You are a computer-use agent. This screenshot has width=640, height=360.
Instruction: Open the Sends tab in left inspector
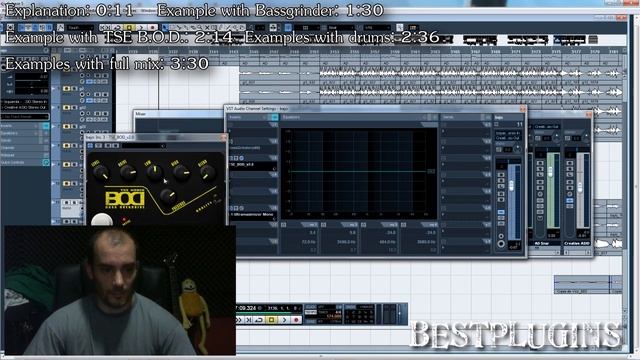(x=24, y=140)
